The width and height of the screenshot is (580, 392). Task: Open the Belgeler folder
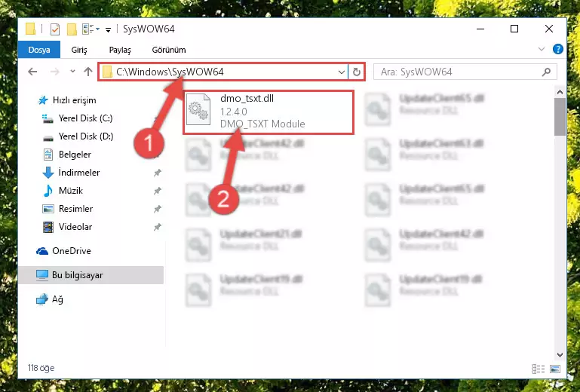point(67,155)
